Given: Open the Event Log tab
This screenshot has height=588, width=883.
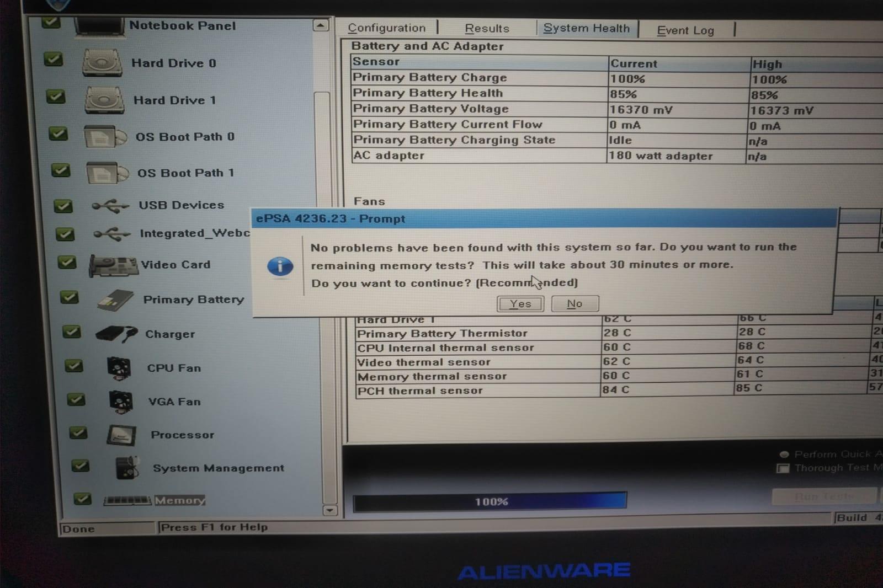Looking at the screenshot, I should tap(685, 30).
